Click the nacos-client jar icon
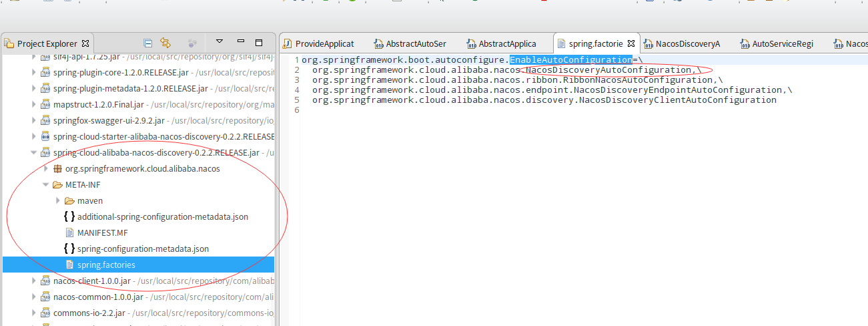868x326 pixels. pos(46,281)
